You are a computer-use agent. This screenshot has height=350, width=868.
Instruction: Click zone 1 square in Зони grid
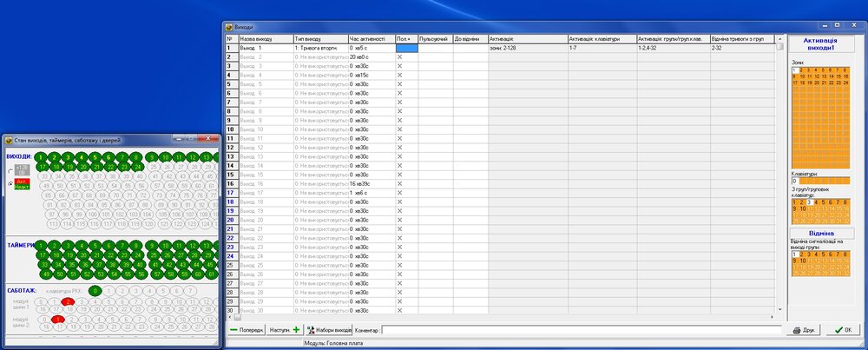795,70
